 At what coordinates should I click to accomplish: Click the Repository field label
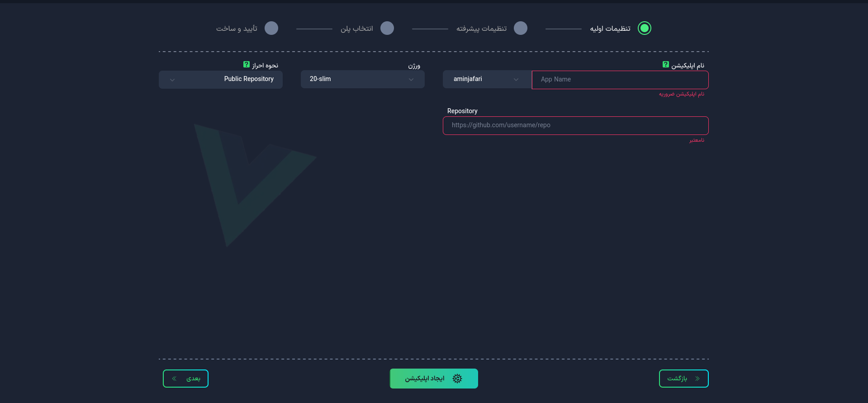tap(462, 111)
